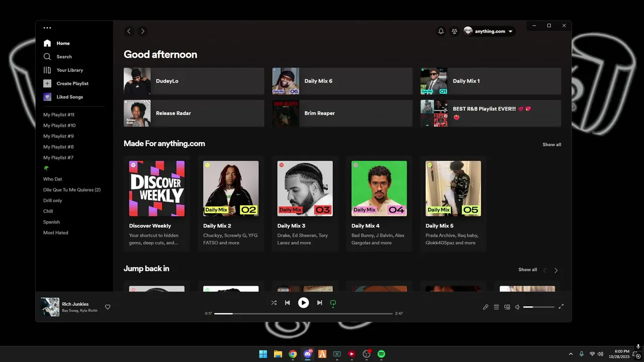Open the Spanish playlist
Viewport: 644px width, 362px height.
[x=51, y=222]
